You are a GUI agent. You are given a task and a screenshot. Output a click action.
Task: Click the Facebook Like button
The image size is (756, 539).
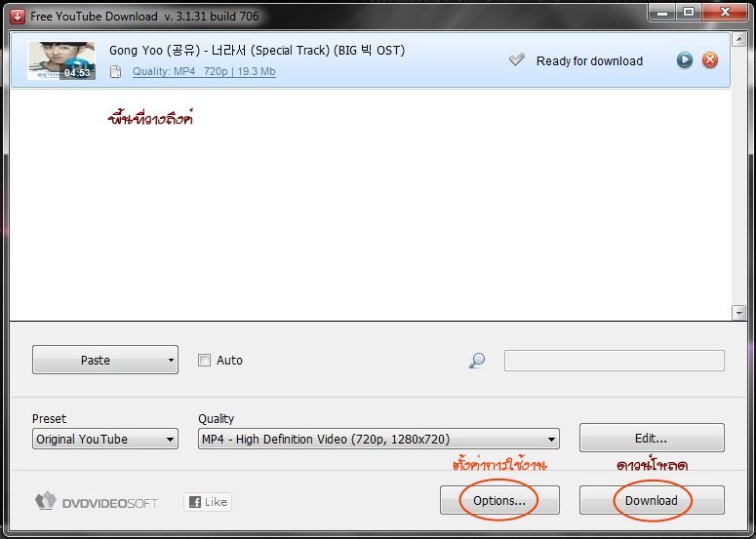[x=208, y=502]
